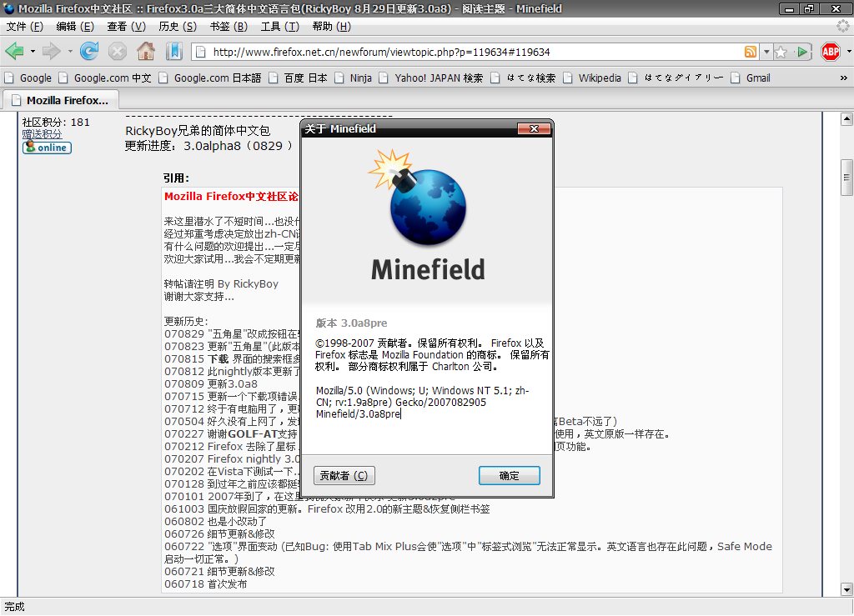Open the bookmarks sidebar icon
The height and width of the screenshot is (616, 854).
coord(174,52)
